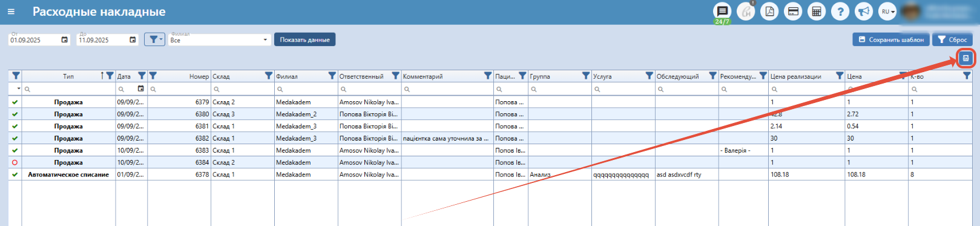The height and width of the screenshot is (226, 980).
Task: Toggle status checkmark on invoice 6379 row
Action: coord(15,102)
